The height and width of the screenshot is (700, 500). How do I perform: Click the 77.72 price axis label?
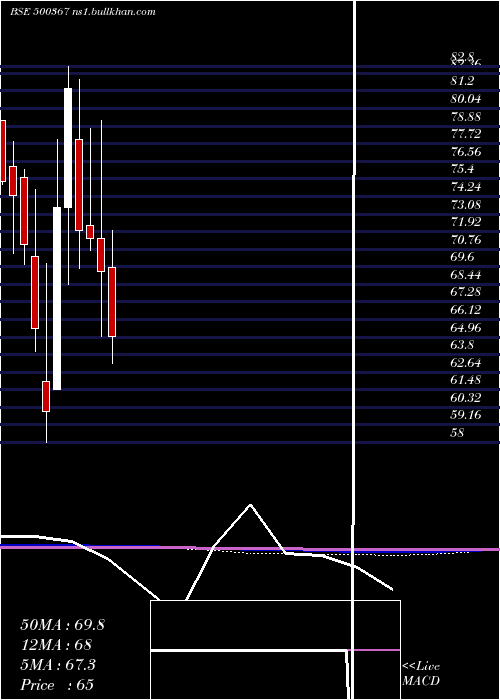click(x=466, y=134)
